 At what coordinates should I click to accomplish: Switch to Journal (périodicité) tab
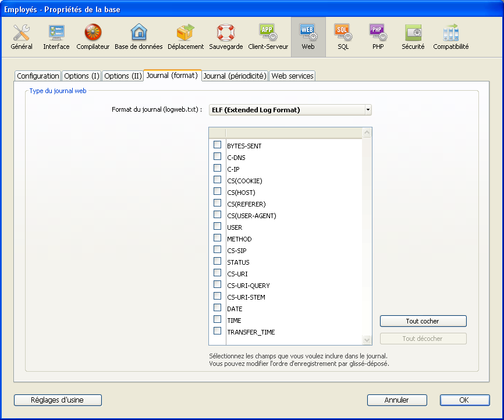point(235,76)
